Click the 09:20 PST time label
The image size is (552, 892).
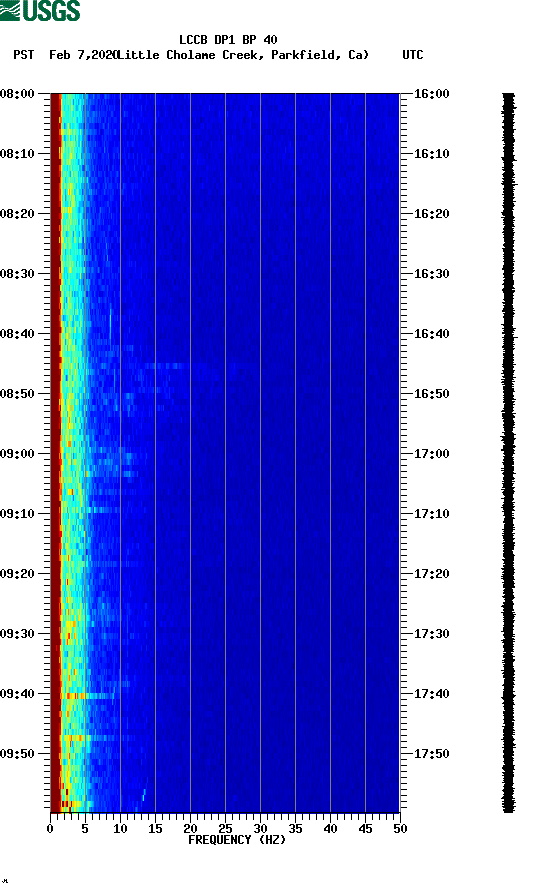[x=17, y=574]
